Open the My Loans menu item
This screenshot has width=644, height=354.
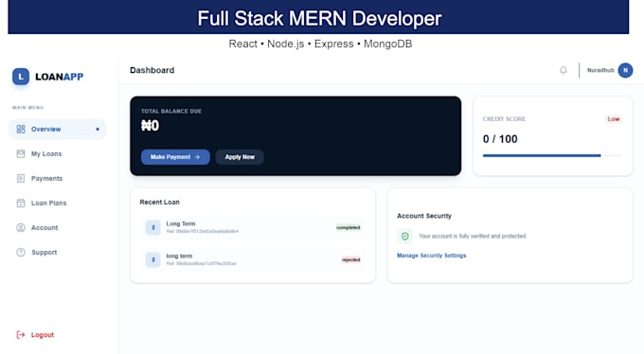[58, 153]
